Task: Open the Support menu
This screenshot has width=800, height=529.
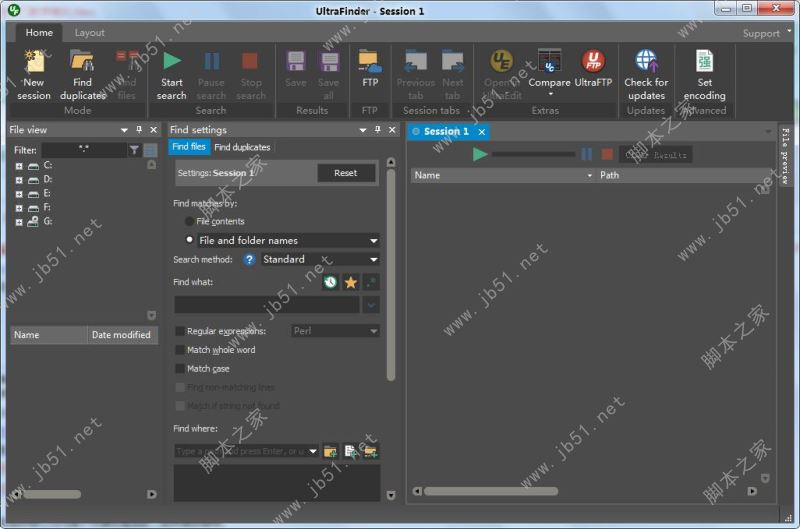Action: point(766,33)
